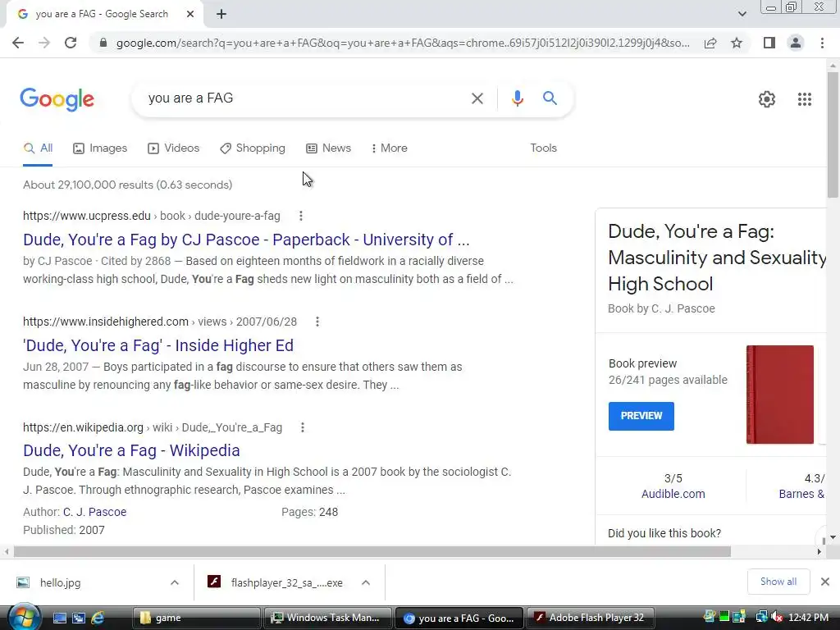
Task: Open the Wikipedia result link
Action: pos(131,450)
